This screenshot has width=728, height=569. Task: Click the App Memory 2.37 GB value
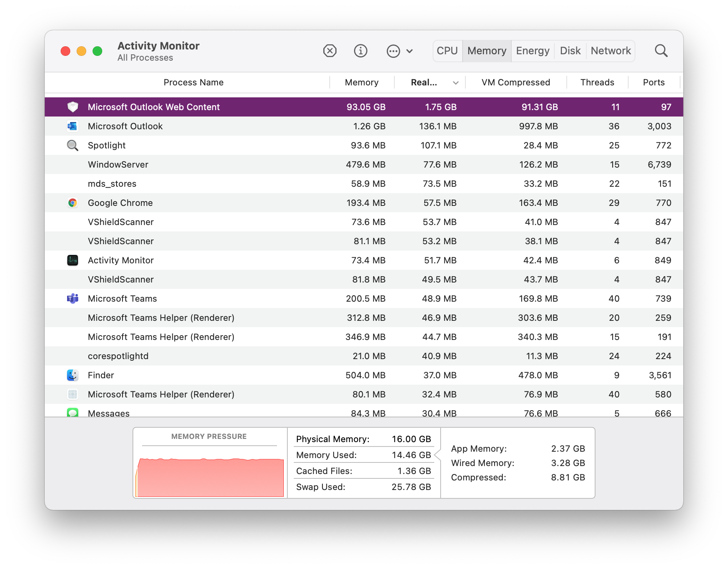point(568,448)
